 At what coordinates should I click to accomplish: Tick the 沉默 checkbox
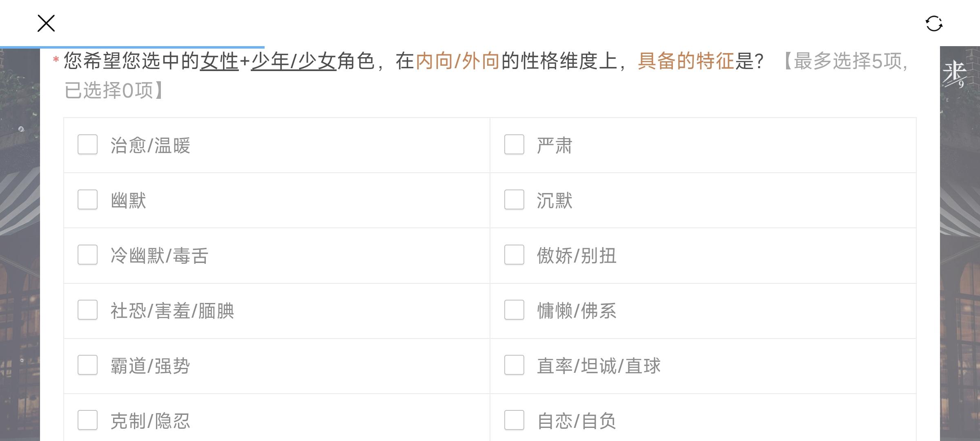pyautogui.click(x=514, y=200)
